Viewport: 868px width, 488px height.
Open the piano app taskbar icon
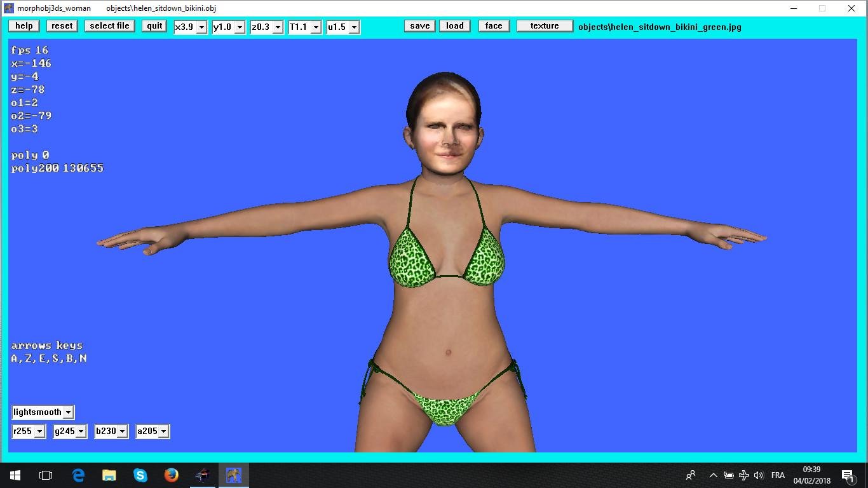pos(203,475)
